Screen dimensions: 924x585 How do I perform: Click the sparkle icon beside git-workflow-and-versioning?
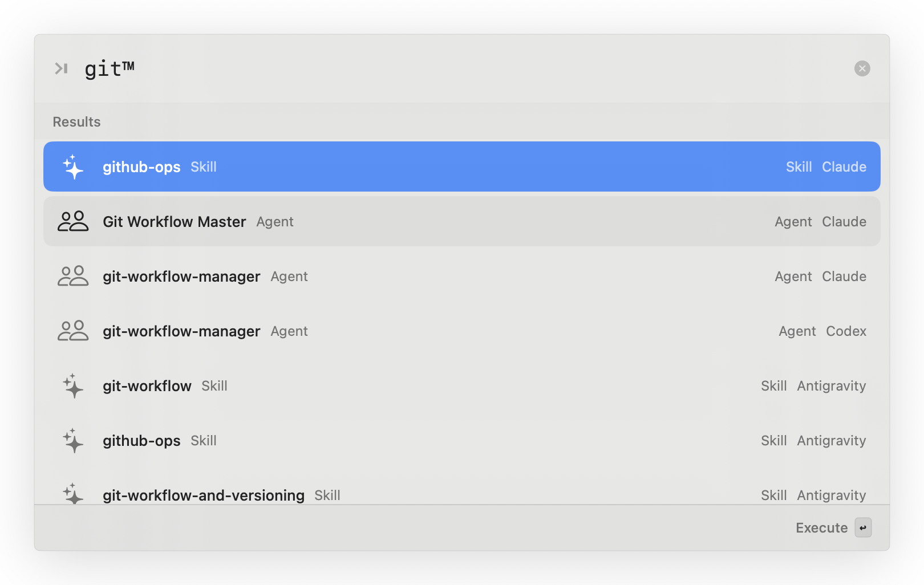[73, 494]
